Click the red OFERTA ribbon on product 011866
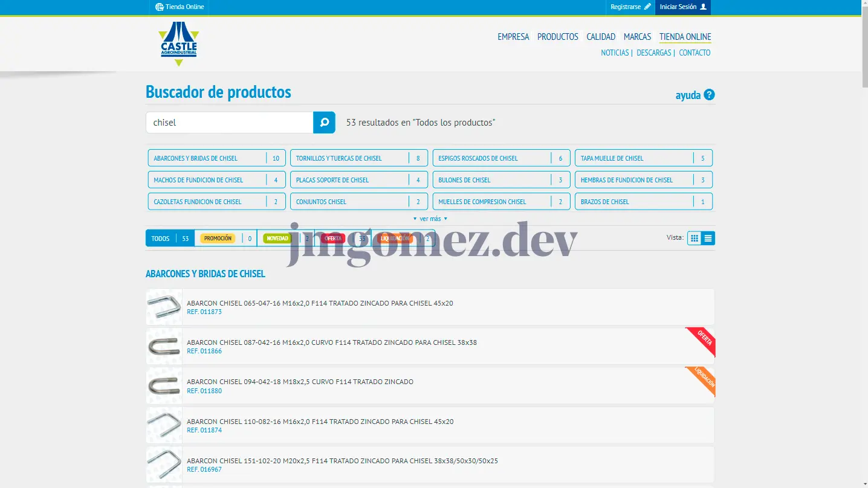Viewport: 868px width, 488px height. 704,339
